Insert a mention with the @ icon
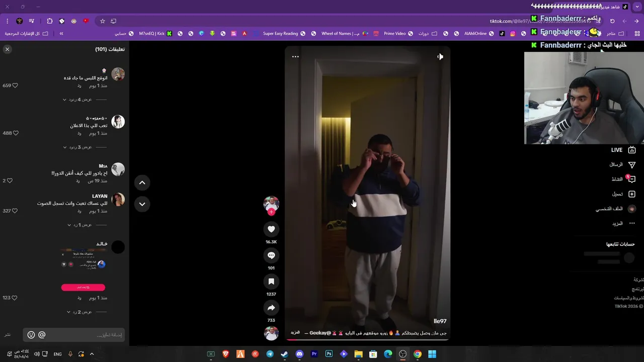The image size is (644, 362). (42, 335)
